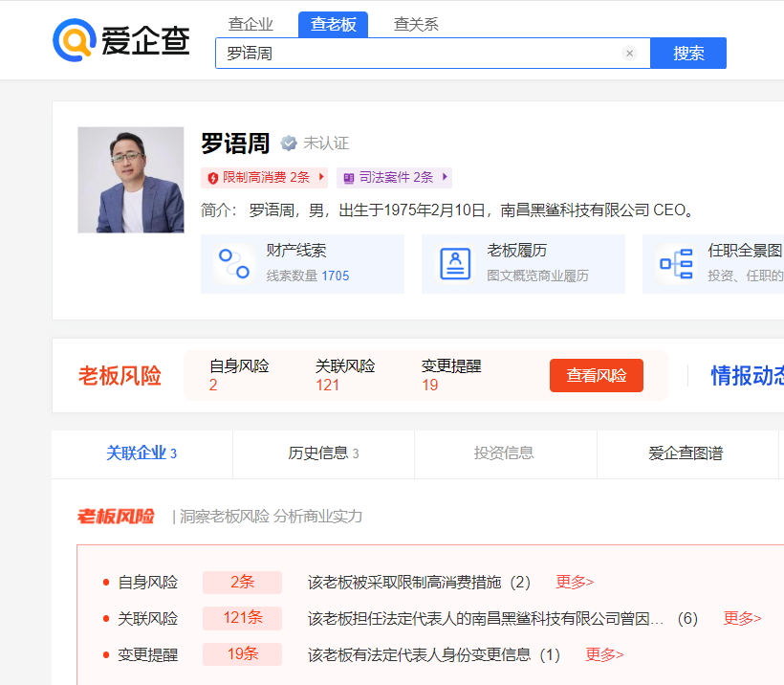Click the 121条 badge for 关联风险
The width and height of the screenshot is (784, 685).
(242, 618)
